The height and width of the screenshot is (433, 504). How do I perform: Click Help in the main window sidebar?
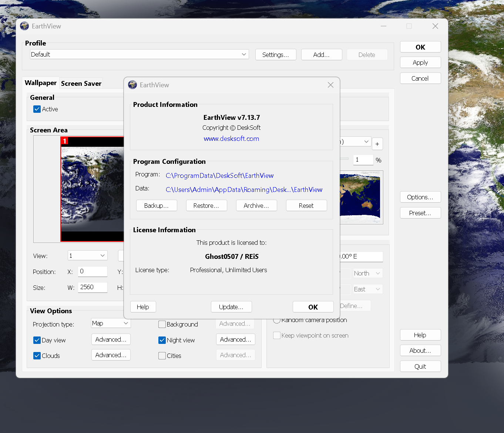420,335
